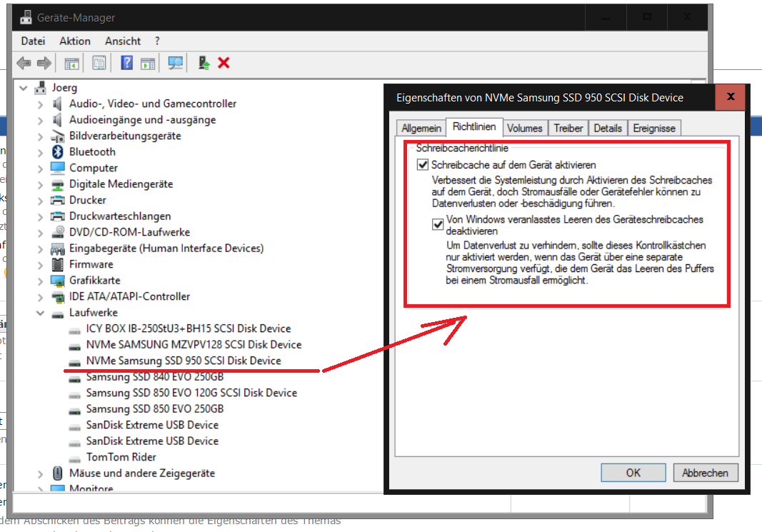
Task: Select NVMe Samsung SSD 950 SCSI Disk Device
Action: point(184,361)
